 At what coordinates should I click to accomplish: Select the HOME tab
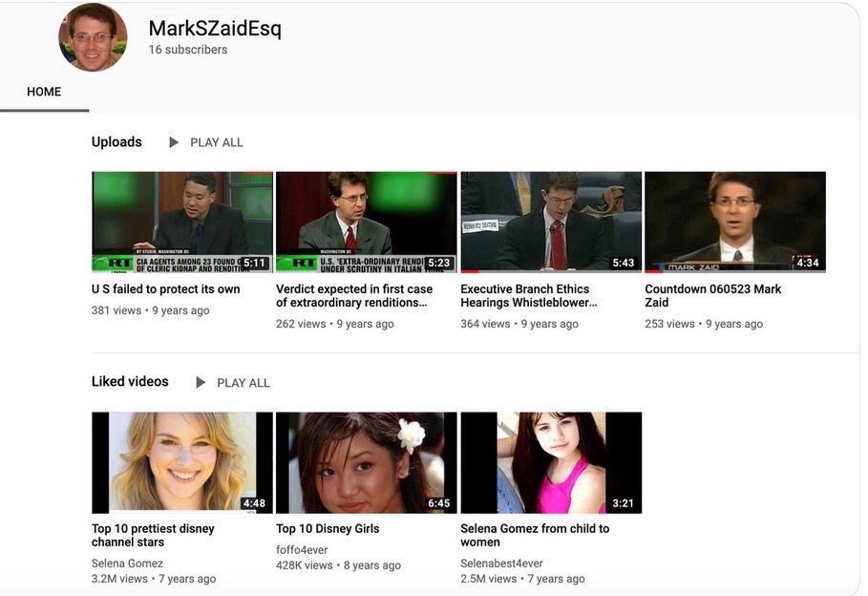point(44,92)
